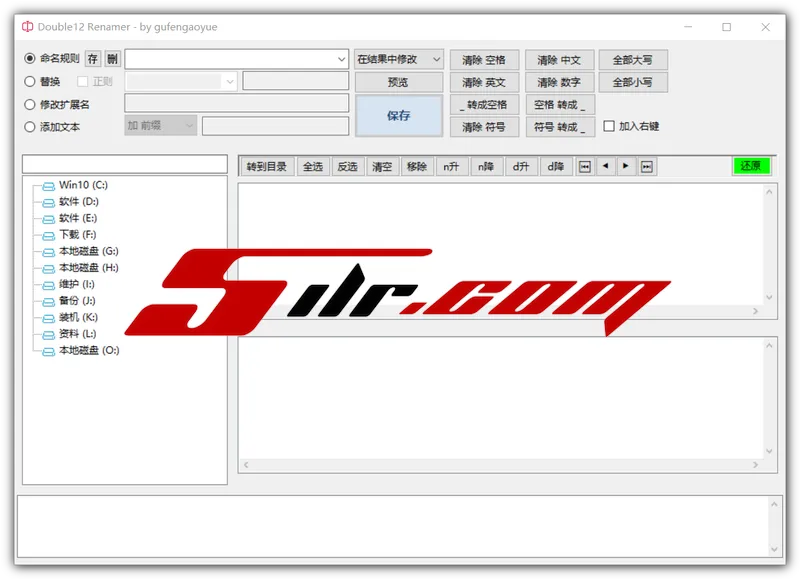Select the 备份 (J:) drive in tree

[76, 301]
